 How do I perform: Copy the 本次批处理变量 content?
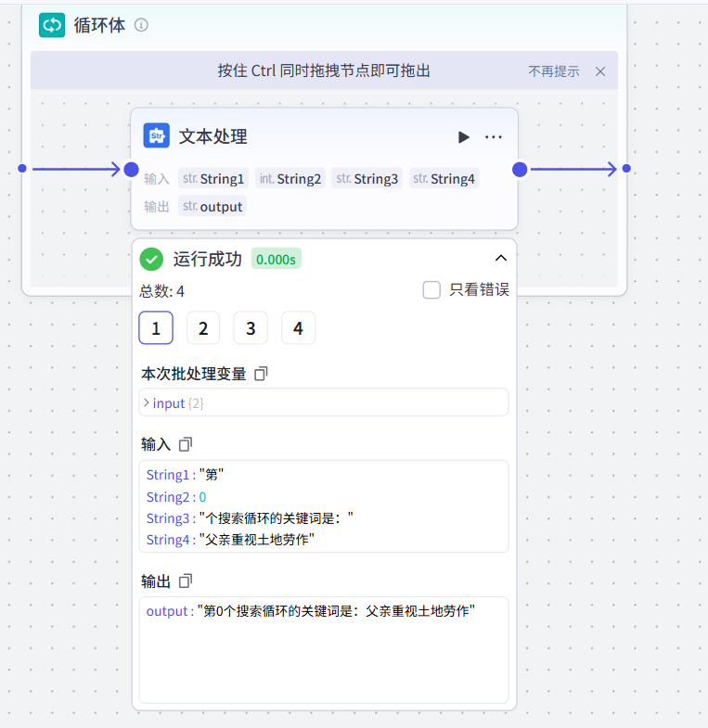(x=261, y=374)
